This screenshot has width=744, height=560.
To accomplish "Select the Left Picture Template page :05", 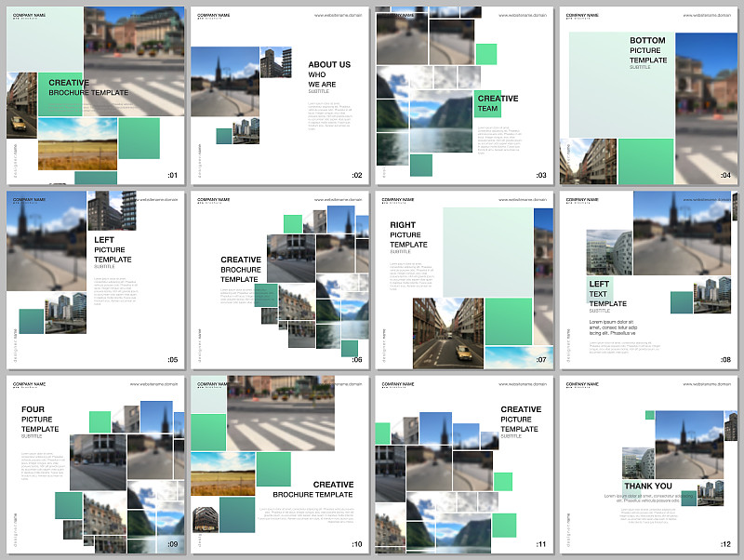I will point(96,280).
